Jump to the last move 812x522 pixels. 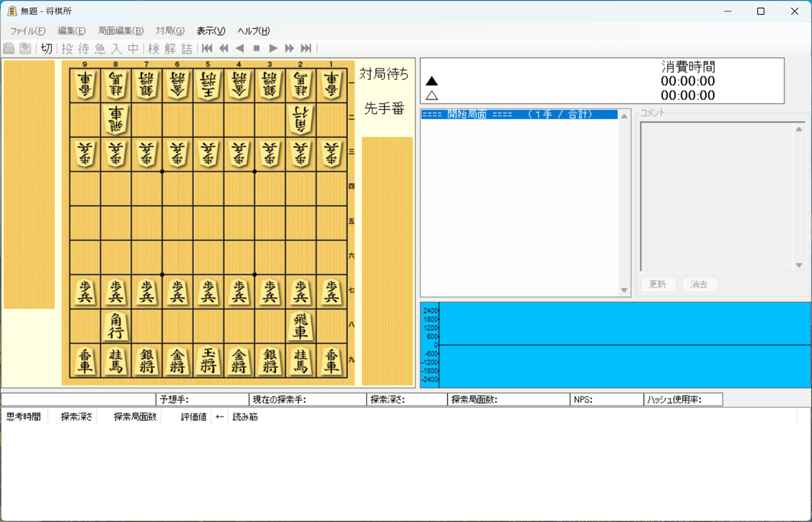[306, 48]
